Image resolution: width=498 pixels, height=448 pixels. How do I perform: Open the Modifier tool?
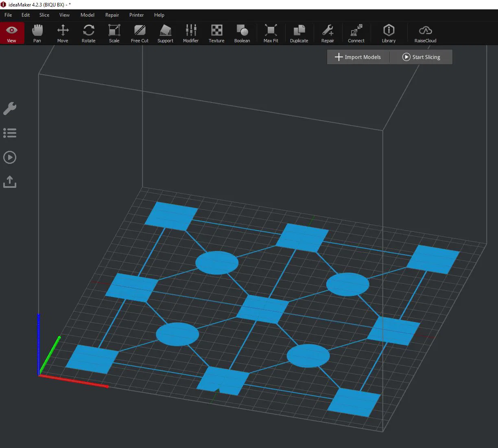click(x=191, y=33)
